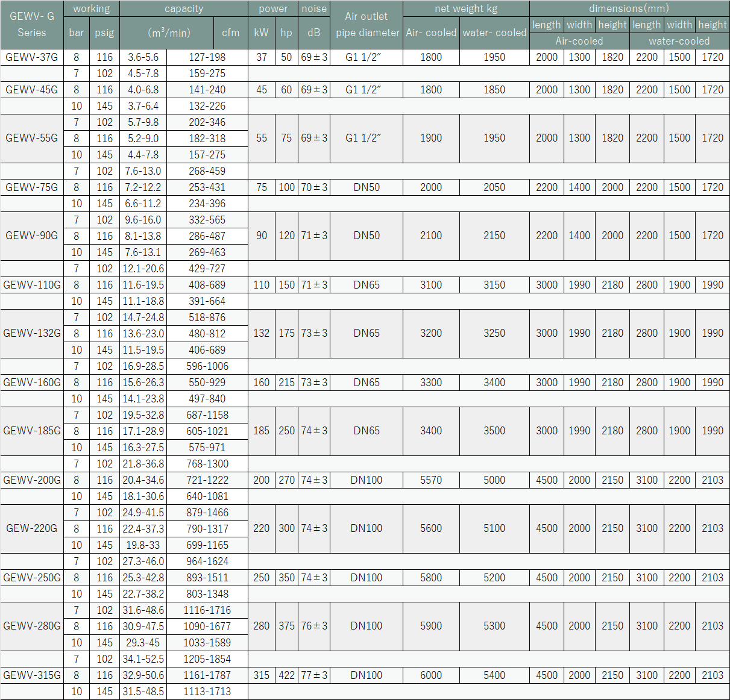Select the 'kW' subheader
The width and height of the screenshot is (730, 700).
pyautogui.click(x=262, y=33)
